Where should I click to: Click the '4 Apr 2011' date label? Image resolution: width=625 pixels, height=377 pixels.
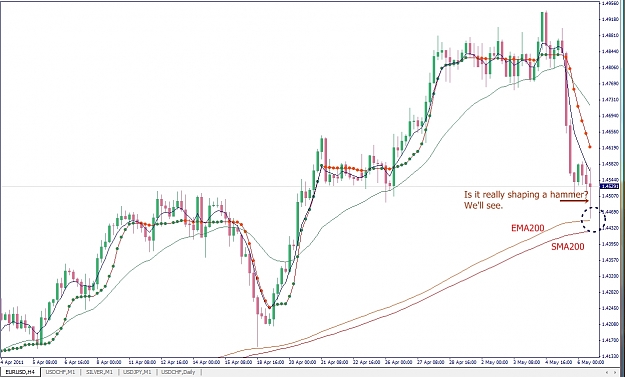click(12, 362)
